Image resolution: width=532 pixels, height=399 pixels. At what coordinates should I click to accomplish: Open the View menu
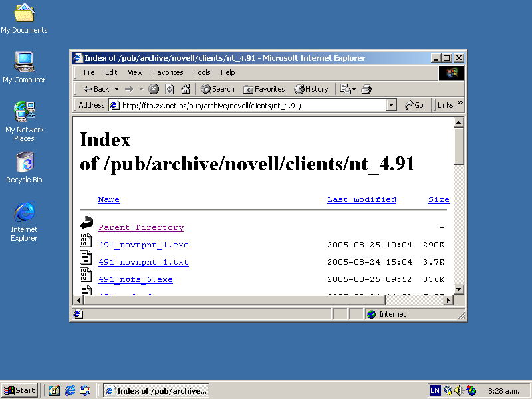135,72
